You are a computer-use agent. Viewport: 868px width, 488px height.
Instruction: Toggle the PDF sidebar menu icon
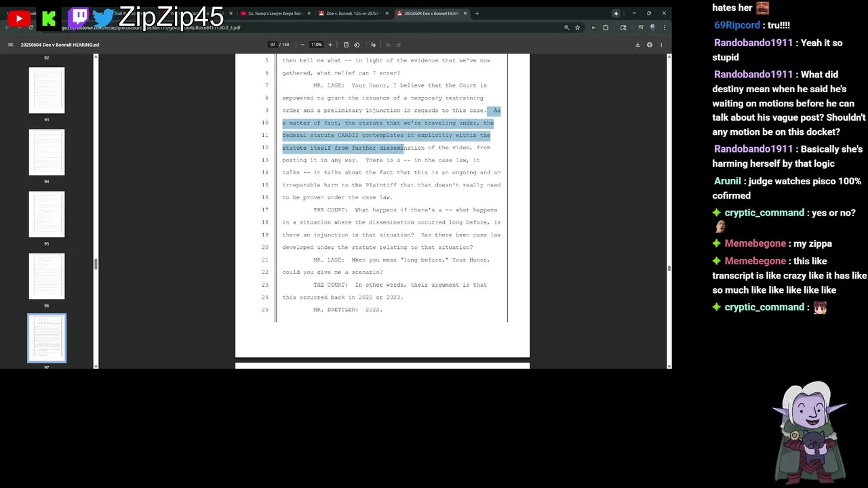[10, 45]
